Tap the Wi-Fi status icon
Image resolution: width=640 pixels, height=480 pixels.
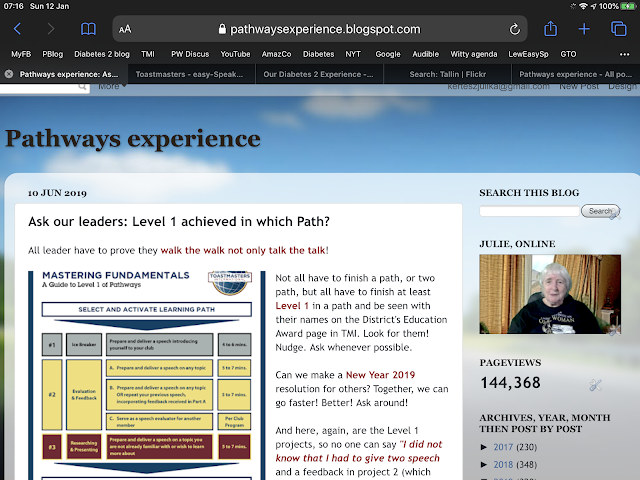(x=583, y=6)
